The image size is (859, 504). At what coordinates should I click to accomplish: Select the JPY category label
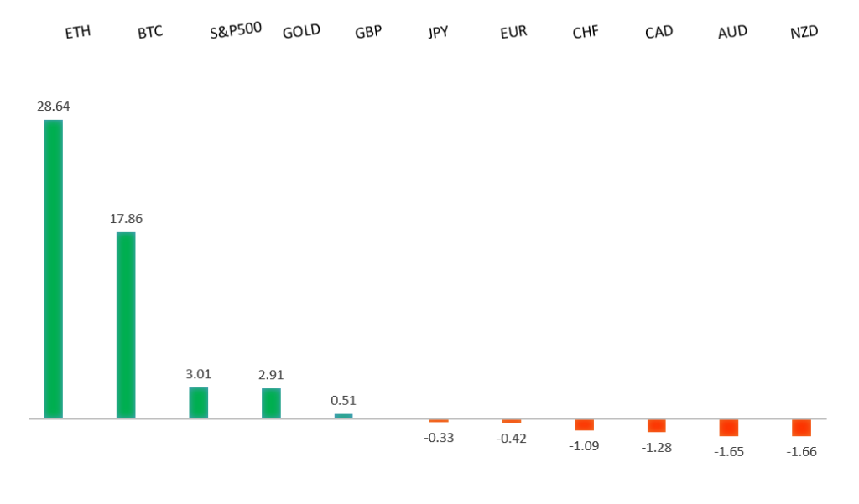440,33
